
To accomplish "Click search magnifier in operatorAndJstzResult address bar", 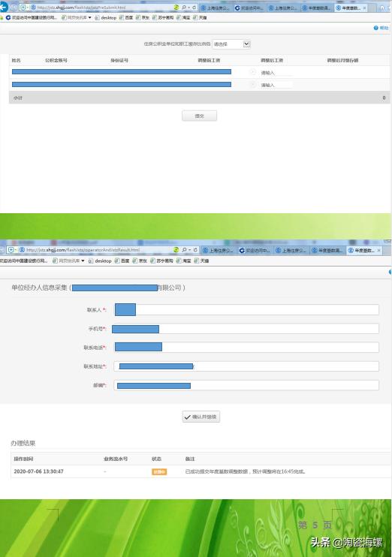I will tap(184, 250).
